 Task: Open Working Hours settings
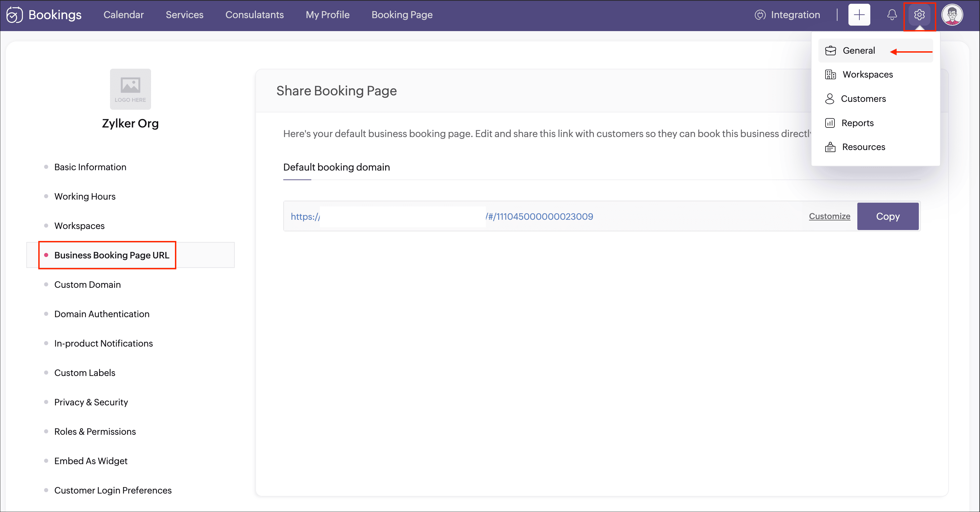tap(85, 197)
